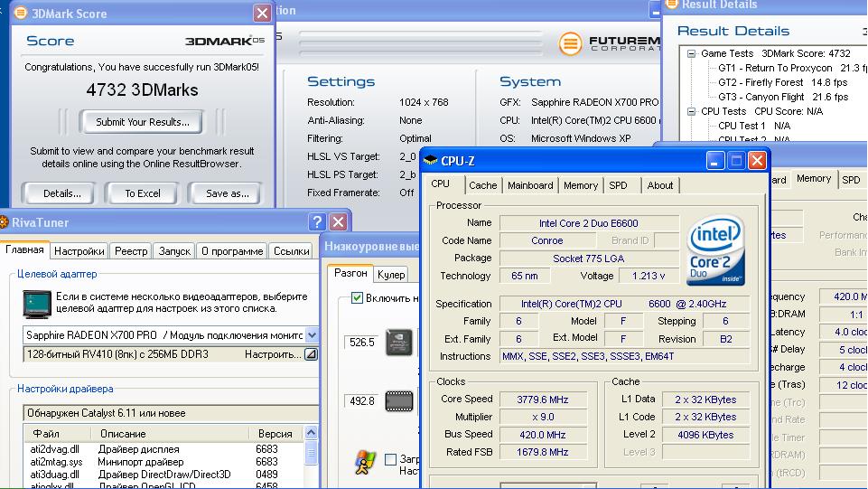Click the Submit Your Results button
868x489 pixels.
[143, 122]
